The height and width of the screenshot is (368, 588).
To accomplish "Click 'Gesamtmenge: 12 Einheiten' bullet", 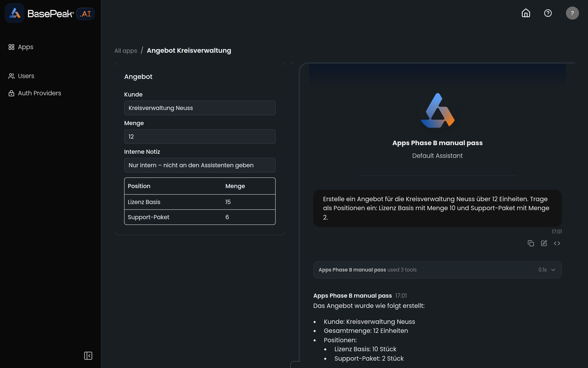I will tap(366, 331).
